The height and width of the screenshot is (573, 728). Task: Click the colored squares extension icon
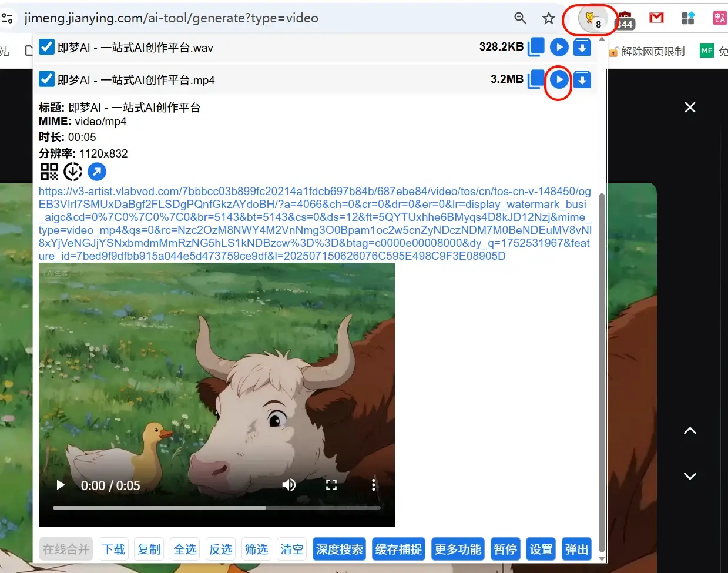(688, 18)
